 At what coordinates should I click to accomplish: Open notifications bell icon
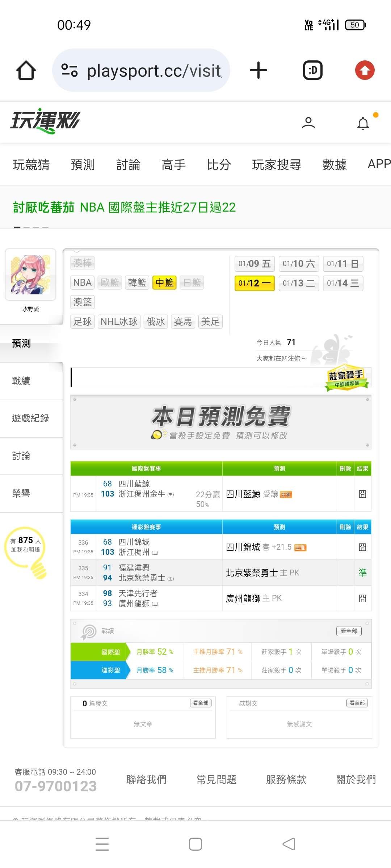[x=363, y=123]
